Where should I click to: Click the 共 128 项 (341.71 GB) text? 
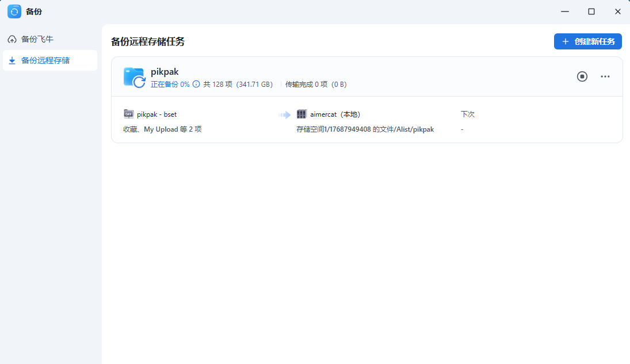click(x=238, y=85)
